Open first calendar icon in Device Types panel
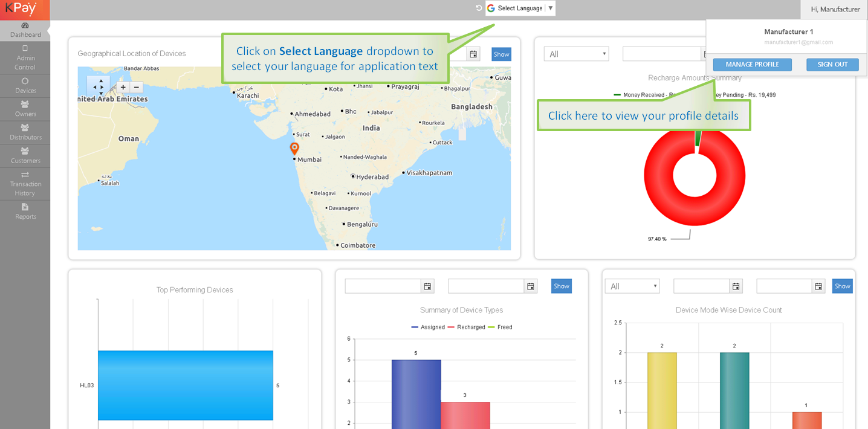Viewport: 868px width, 429px height. [x=427, y=286]
